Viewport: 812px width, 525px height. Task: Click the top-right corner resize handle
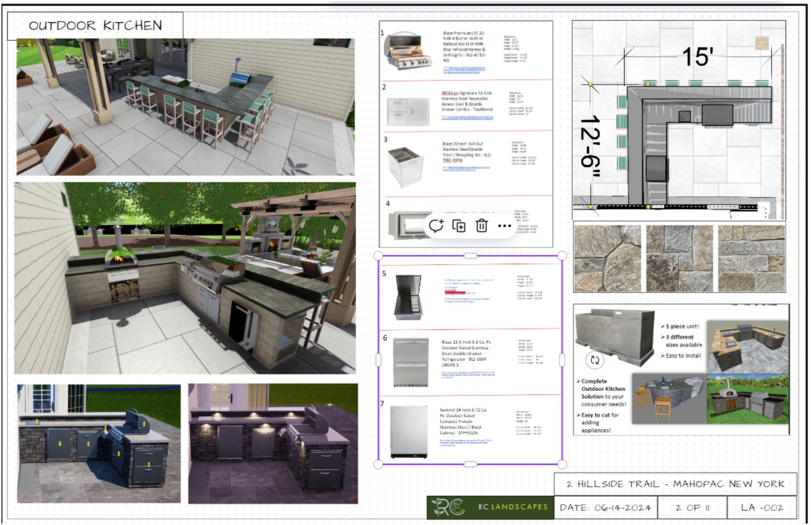pyautogui.click(x=562, y=255)
